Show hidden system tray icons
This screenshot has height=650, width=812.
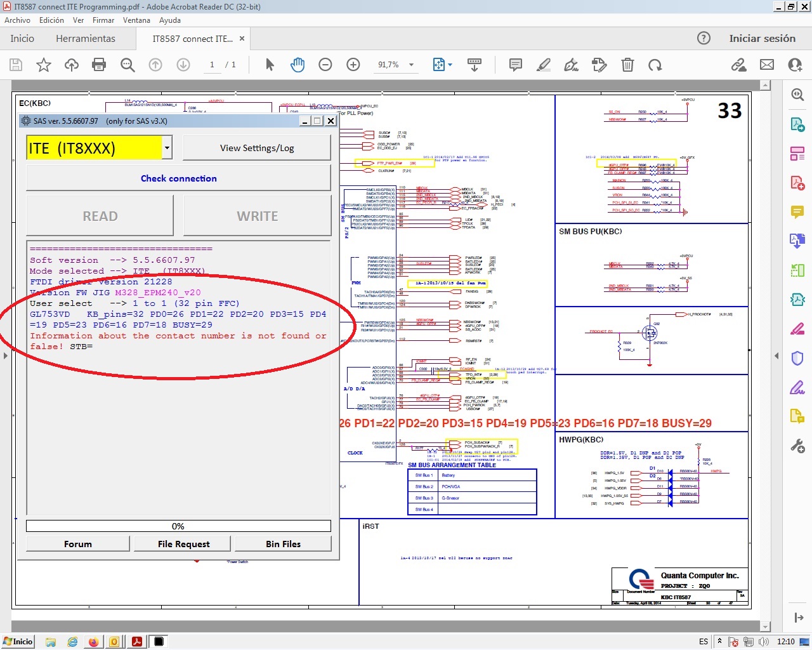point(719,641)
